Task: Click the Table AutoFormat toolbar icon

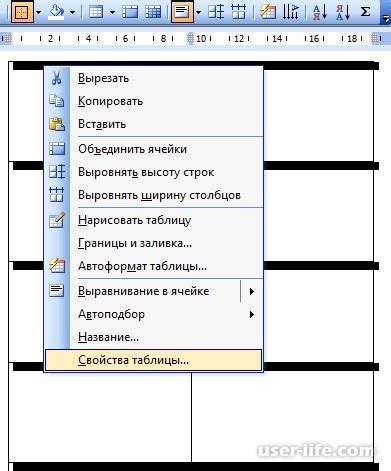Action: (268, 12)
